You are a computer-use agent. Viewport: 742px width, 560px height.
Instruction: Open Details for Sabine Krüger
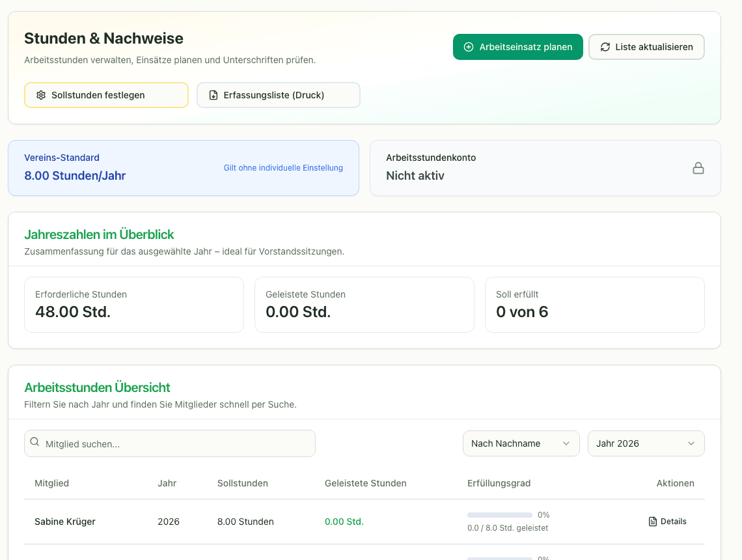click(667, 522)
